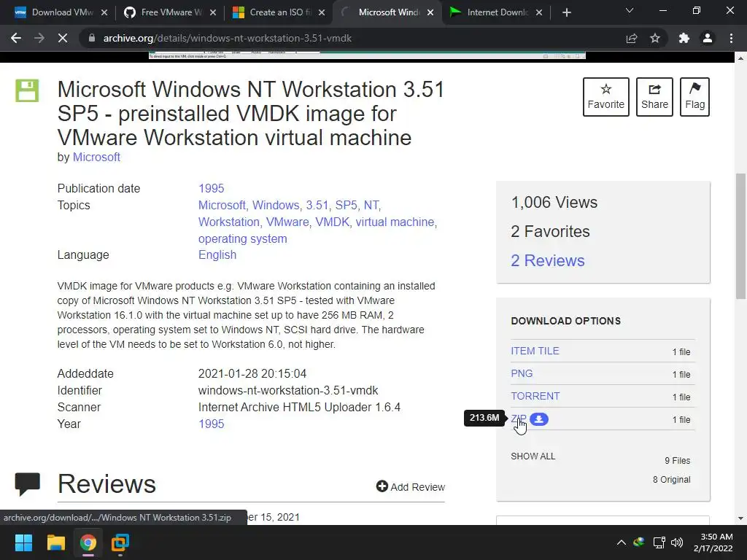Open the operating system topic link

(242, 238)
